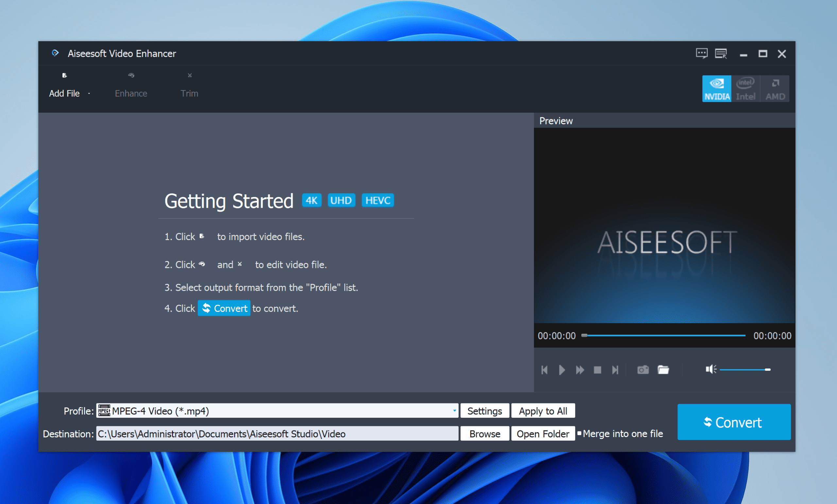
Task: Play the preview video
Action: click(562, 370)
